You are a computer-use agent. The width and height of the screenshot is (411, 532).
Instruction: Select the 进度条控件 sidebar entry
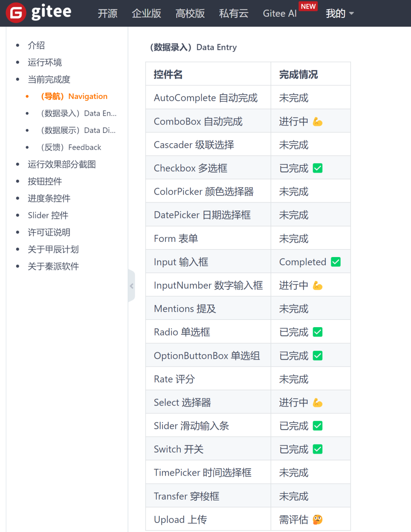pos(49,198)
